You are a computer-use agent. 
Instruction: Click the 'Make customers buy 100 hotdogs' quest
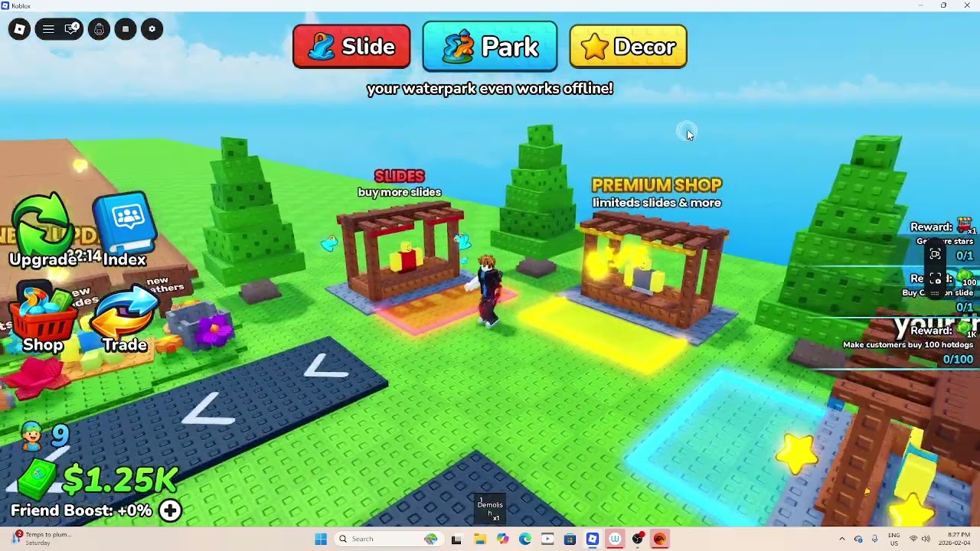tap(908, 345)
